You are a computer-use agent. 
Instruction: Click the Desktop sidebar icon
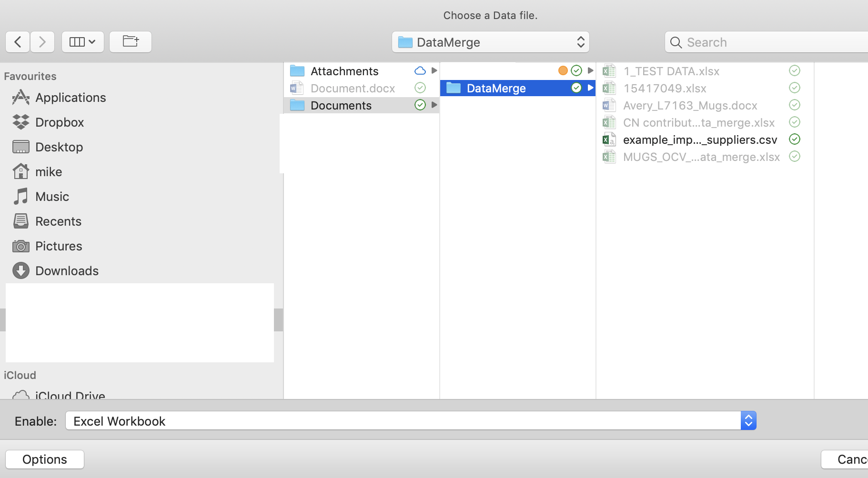[x=21, y=147]
